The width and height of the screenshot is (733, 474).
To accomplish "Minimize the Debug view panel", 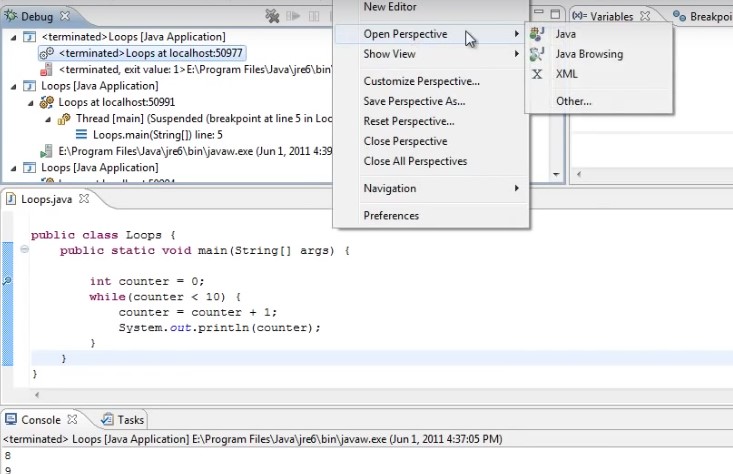I will coord(538,15).
